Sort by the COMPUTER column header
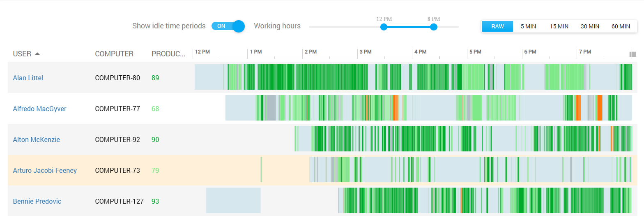The width and height of the screenshot is (644, 216). click(x=114, y=54)
